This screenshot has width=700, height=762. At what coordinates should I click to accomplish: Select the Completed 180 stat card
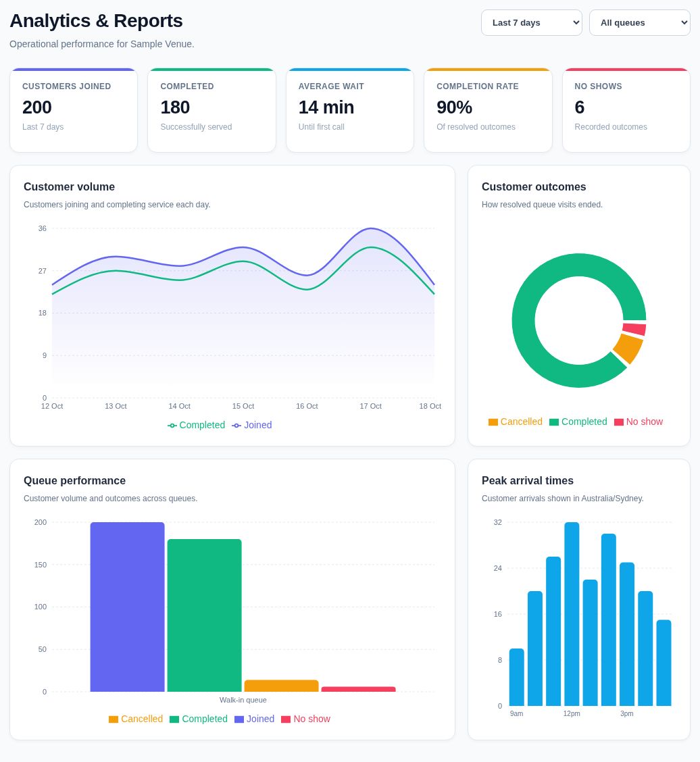(211, 110)
